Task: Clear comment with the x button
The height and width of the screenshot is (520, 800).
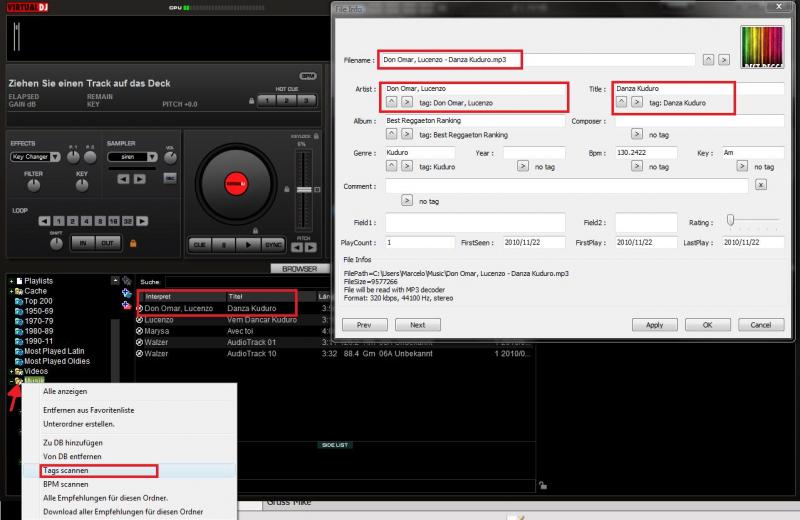Action: (761, 185)
